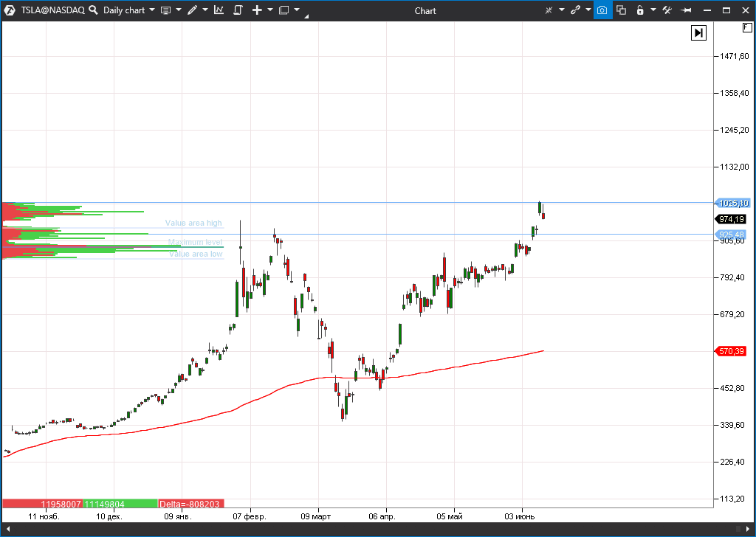The image size is (756, 537).
Task: Open the indicators line chart icon
Action: [x=219, y=10]
